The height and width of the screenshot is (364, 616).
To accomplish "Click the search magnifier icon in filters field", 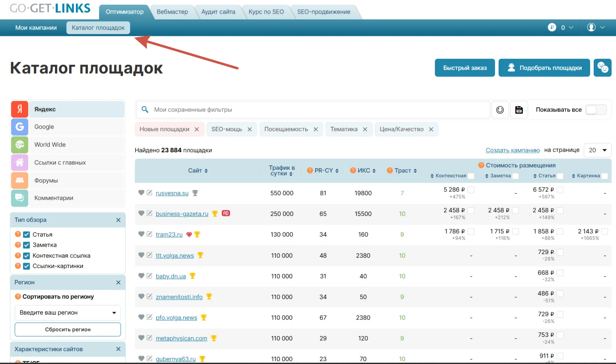I will pyautogui.click(x=145, y=109).
